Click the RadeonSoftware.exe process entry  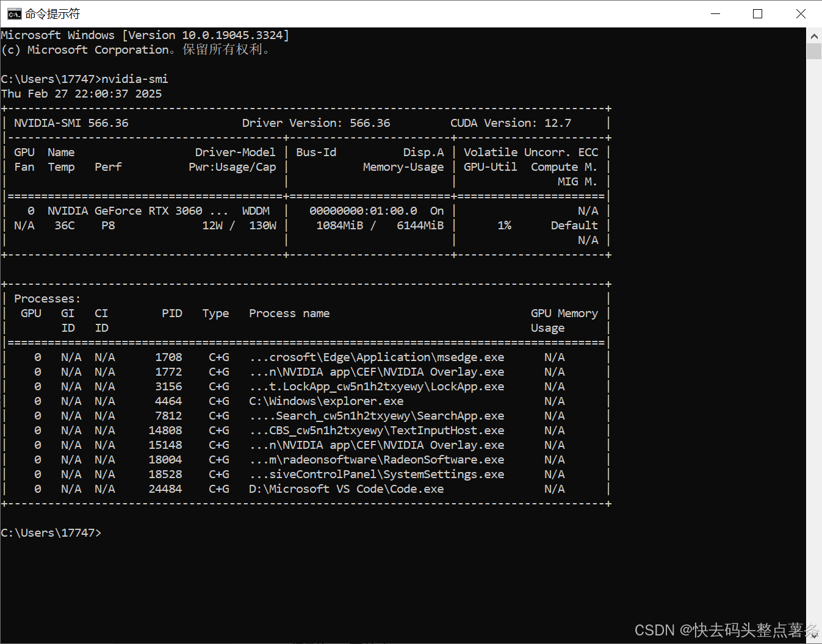click(x=377, y=459)
